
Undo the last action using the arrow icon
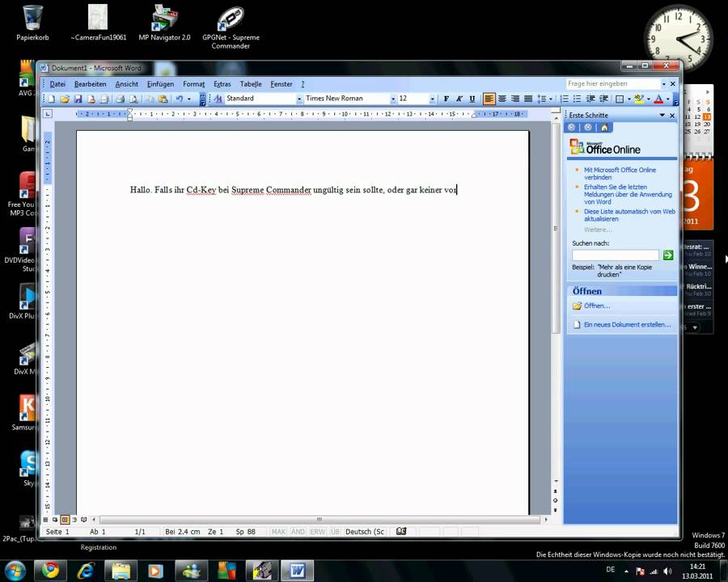pyautogui.click(x=180, y=99)
